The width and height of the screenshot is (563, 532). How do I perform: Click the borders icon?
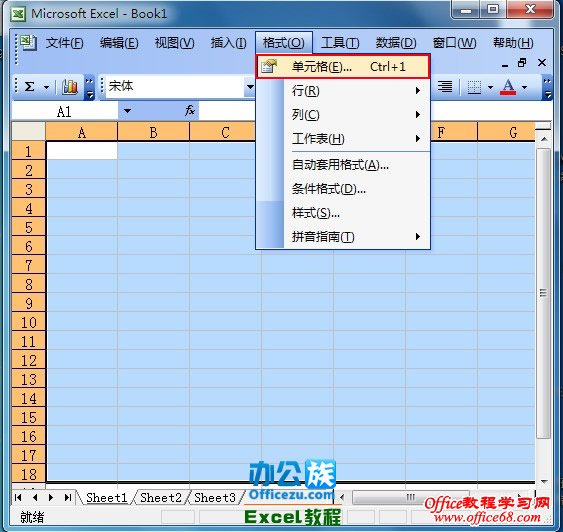click(x=474, y=87)
